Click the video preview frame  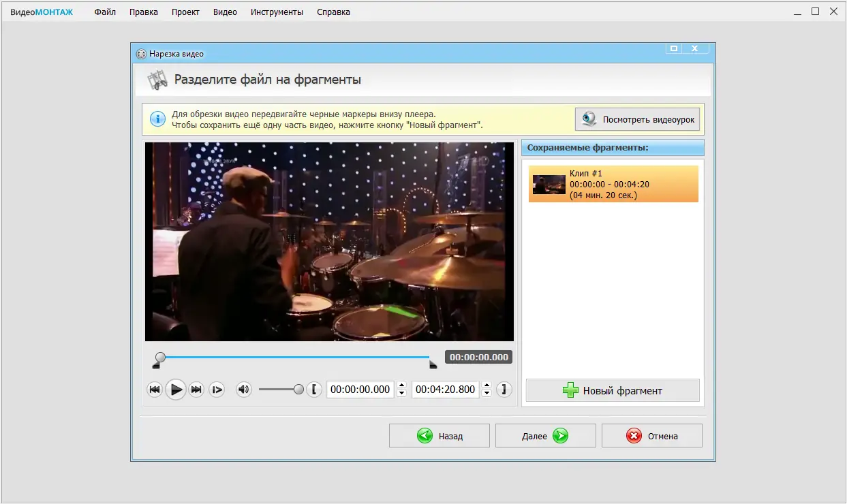pos(329,242)
